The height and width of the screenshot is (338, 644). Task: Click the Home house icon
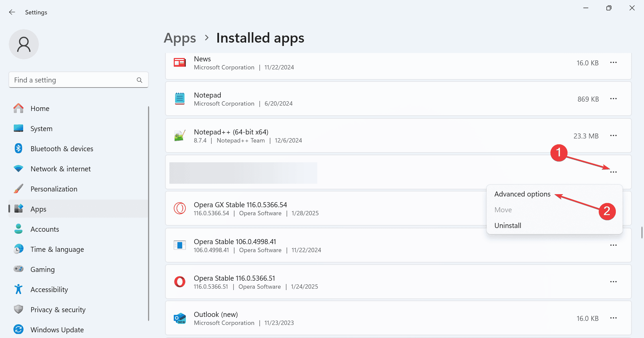pos(18,108)
